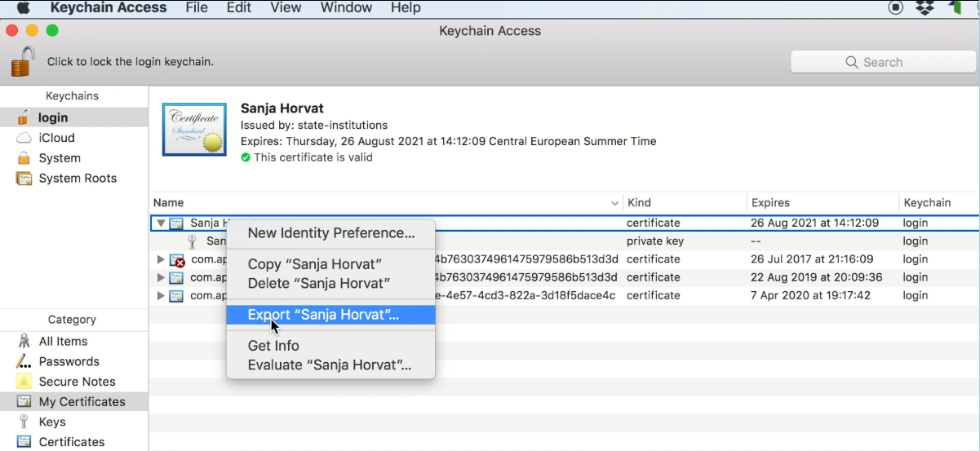Open the Help menu
Image resolution: width=980 pixels, height=451 pixels.
[406, 8]
